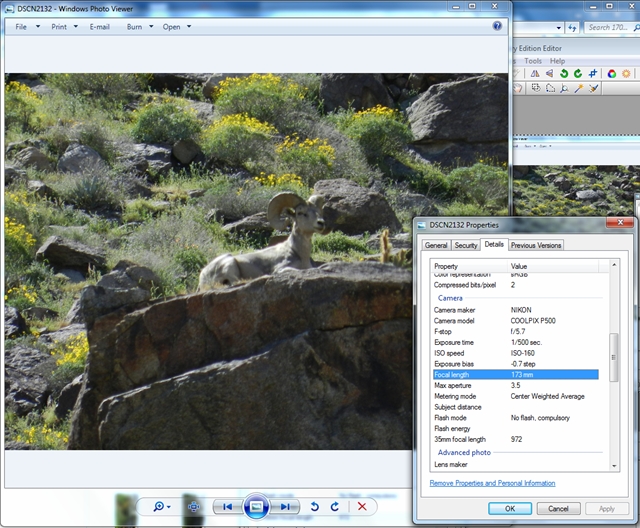This screenshot has height=528, width=640.
Task: Rotate photo clockwise in Photo Viewer
Action: [334, 507]
